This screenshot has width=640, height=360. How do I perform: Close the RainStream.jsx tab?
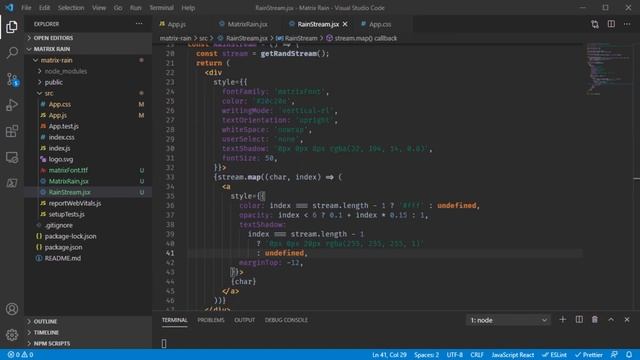(345, 24)
